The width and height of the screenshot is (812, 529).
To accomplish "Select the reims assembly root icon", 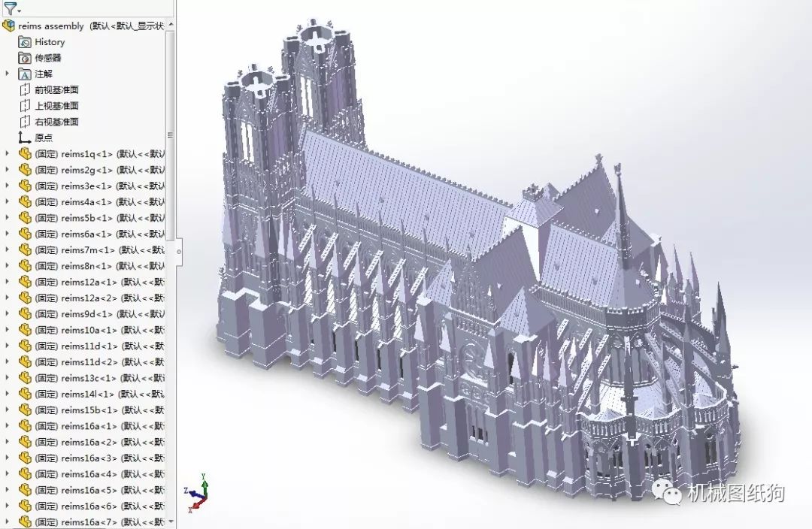I will coord(9,26).
